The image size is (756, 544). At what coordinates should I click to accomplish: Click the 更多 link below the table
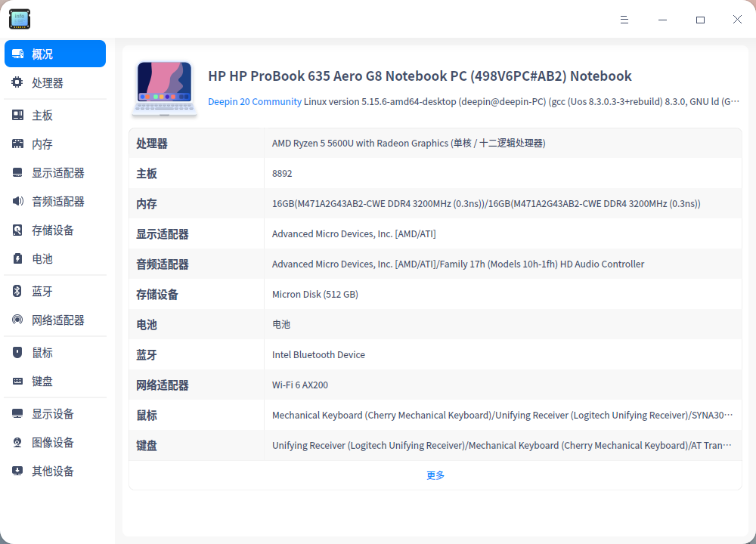click(x=435, y=475)
